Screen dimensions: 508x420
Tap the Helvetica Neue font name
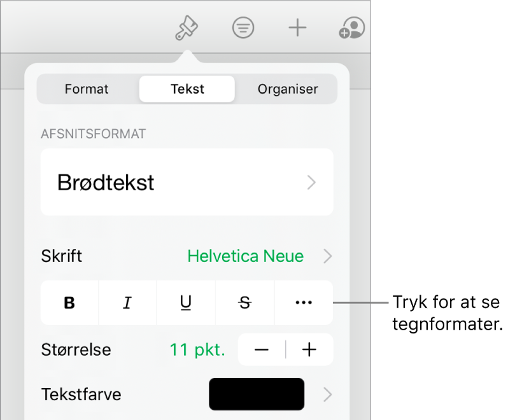point(245,256)
